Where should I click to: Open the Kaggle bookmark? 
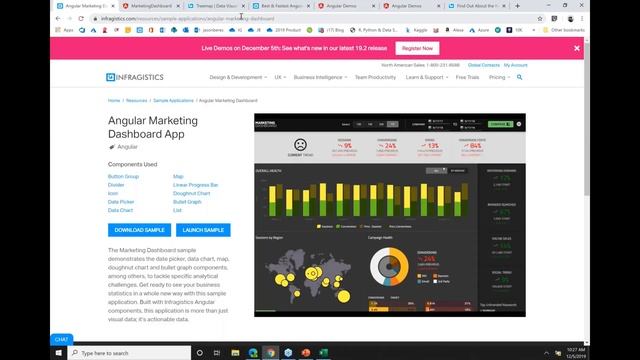(416, 30)
